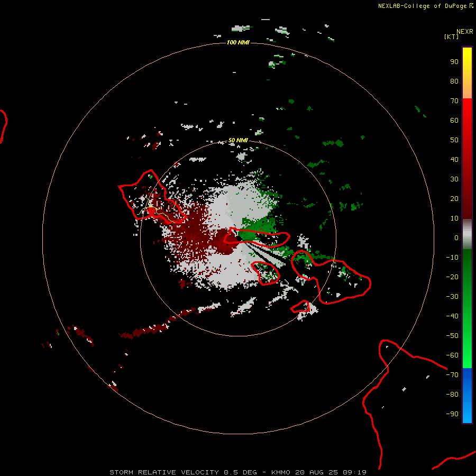Click the positive "30" scale value
This screenshot has width=476, height=476.
454,179
